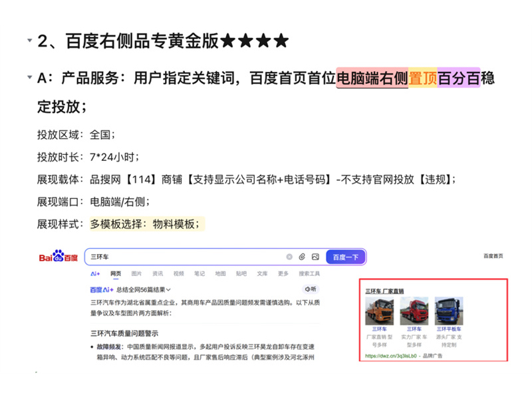Select the 文库 tab
Image resolution: width=532 pixels, height=399 pixels.
click(x=262, y=273)
